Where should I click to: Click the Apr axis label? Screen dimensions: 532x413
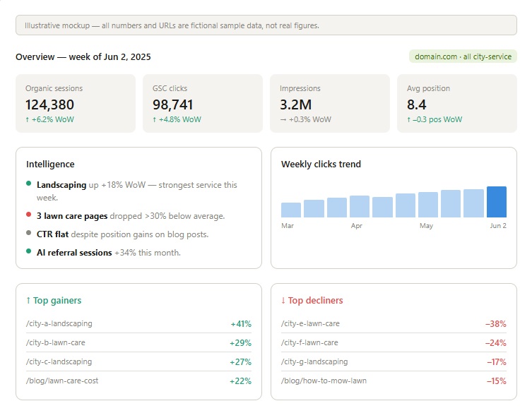pos(356,226)
